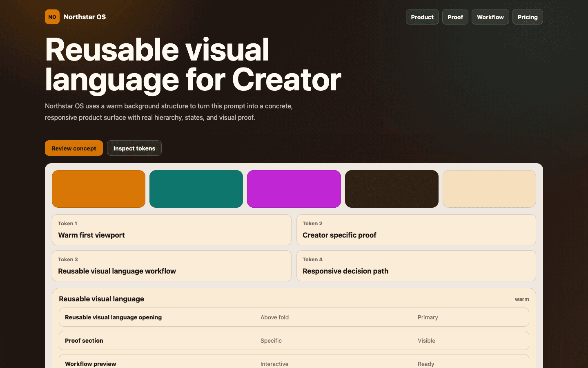
Task: Click the Primary status cell
Action: click(428, 317)
